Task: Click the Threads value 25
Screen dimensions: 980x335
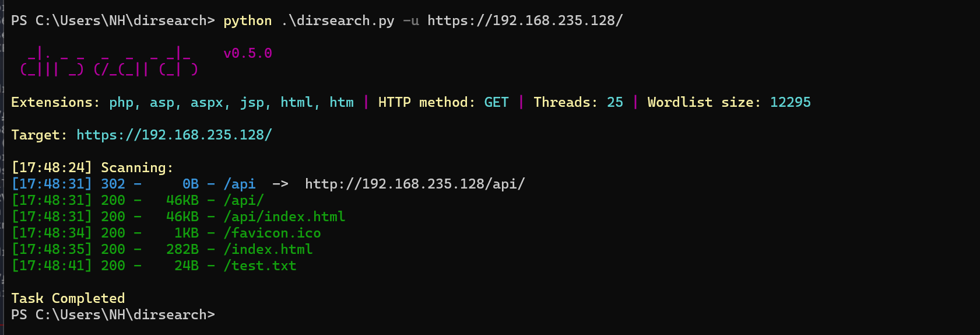Action: click(615, 102)
